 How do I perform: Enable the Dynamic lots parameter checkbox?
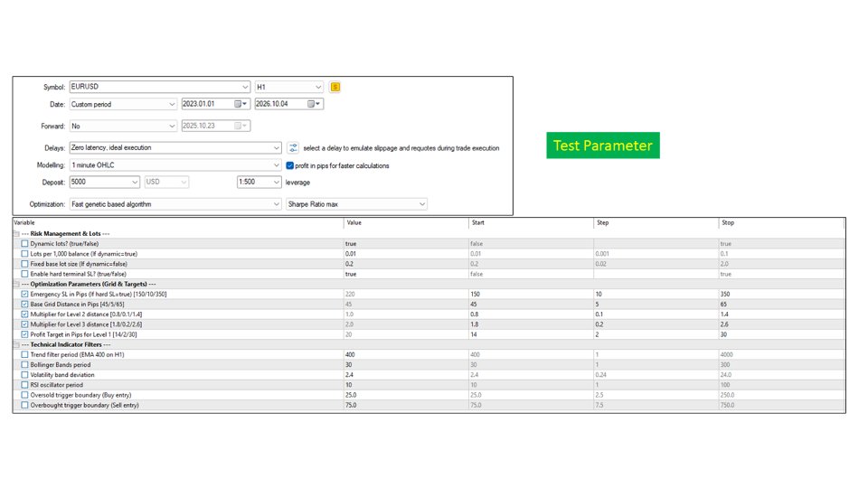click(x=24, y=243)
